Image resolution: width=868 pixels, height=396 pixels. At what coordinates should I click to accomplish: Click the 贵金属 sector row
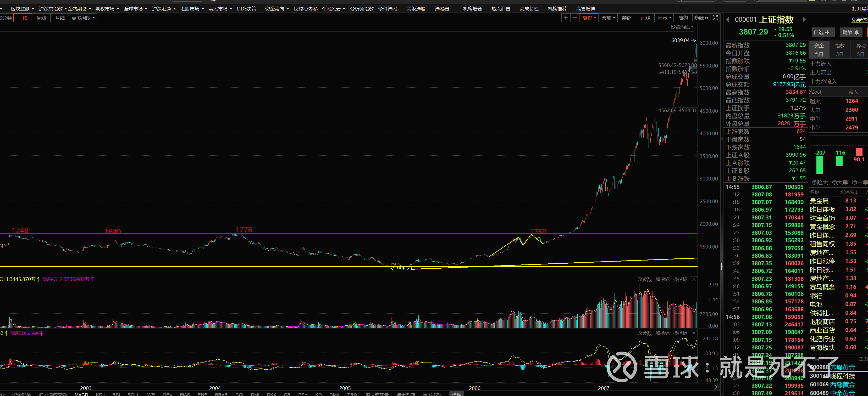tap(819, 201)
